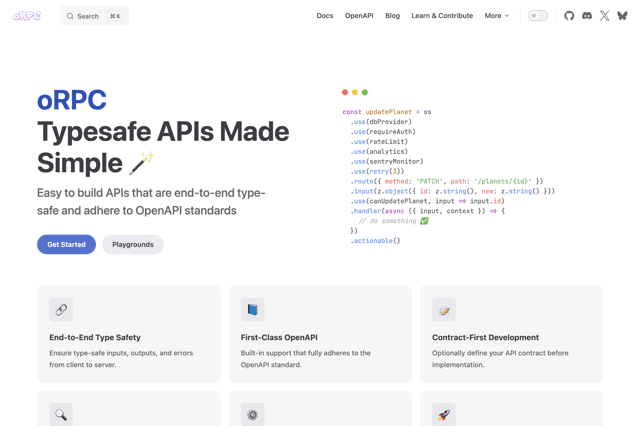640x426 pixels.
Task: Click the blue book icon of First-Class OpenAPI
Action: (x=253, y=310)
